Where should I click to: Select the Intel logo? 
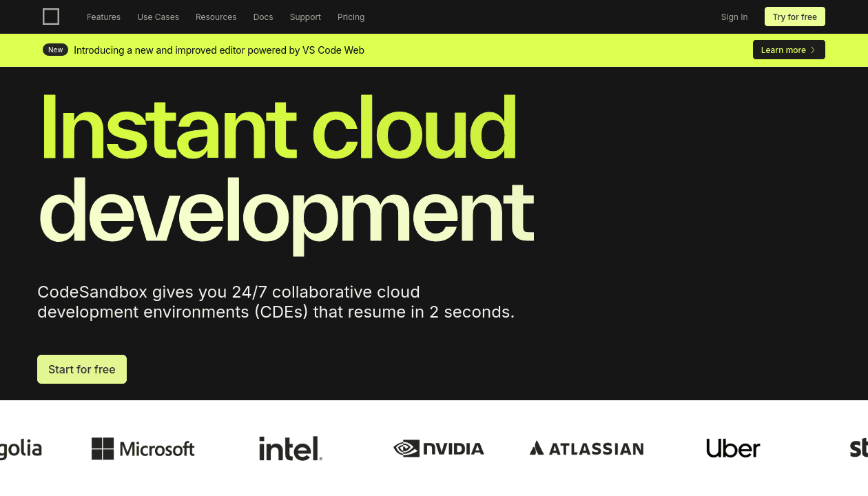[x=290, y=448]
